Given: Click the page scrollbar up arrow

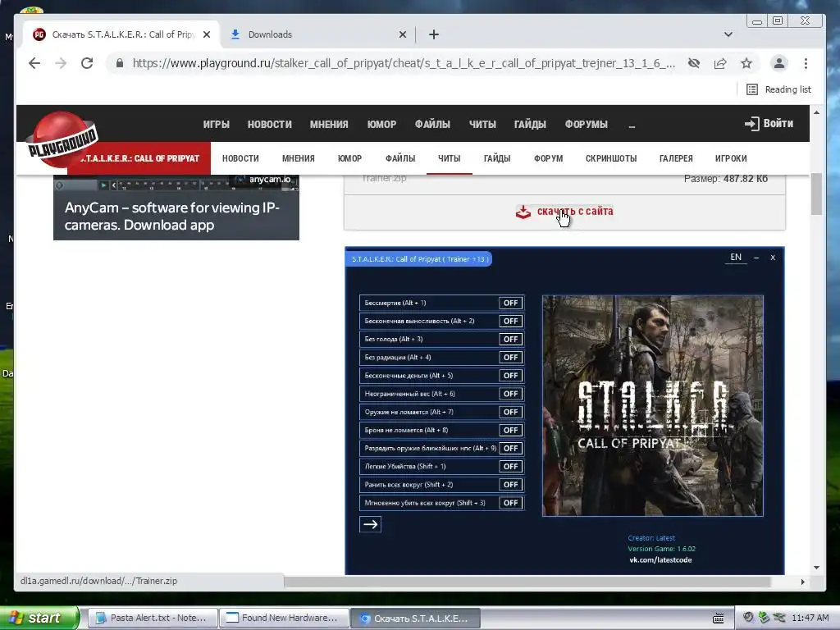Looking at the screenshot, I should click(x=816, y=112).
